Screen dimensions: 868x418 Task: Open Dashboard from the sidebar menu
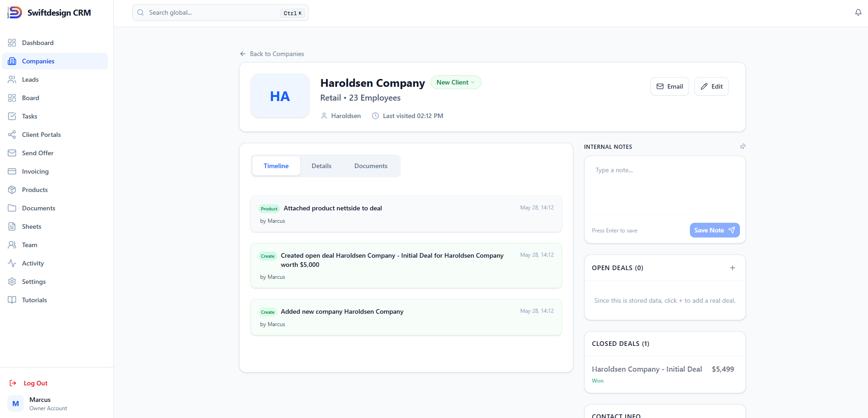38,43
